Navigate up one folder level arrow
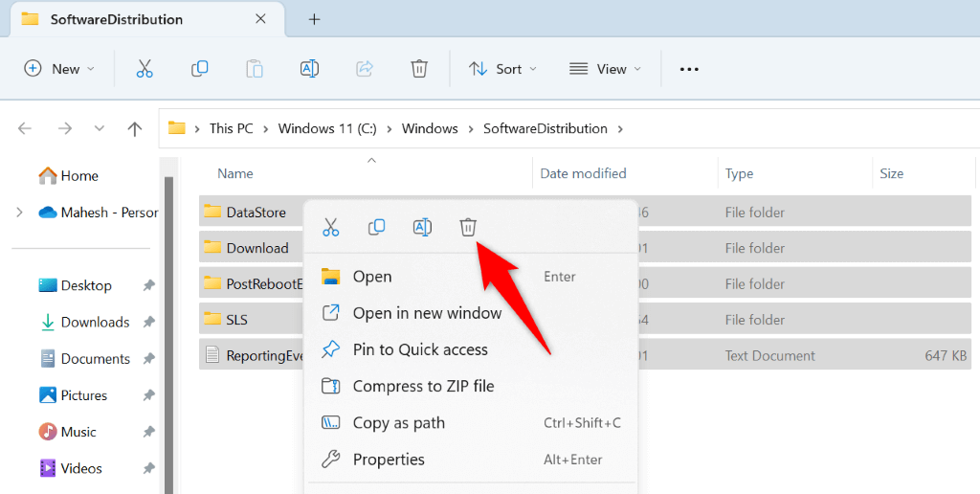This screenshot has height=494, width=980. (135, 128)
